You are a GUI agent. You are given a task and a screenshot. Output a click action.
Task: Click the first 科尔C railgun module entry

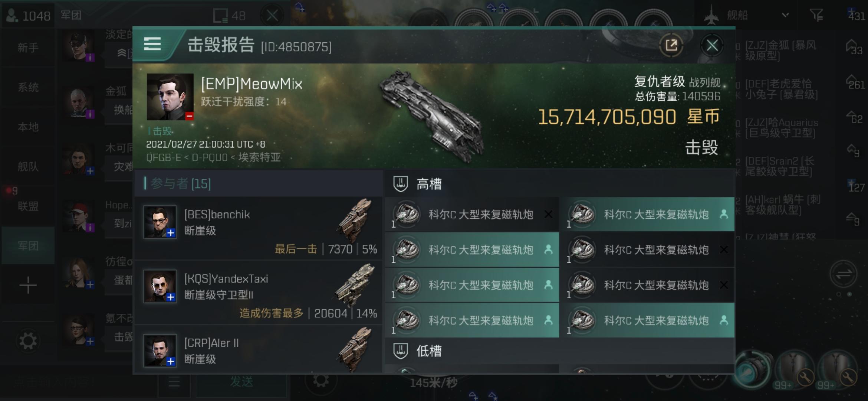click(x=472, y=214)
